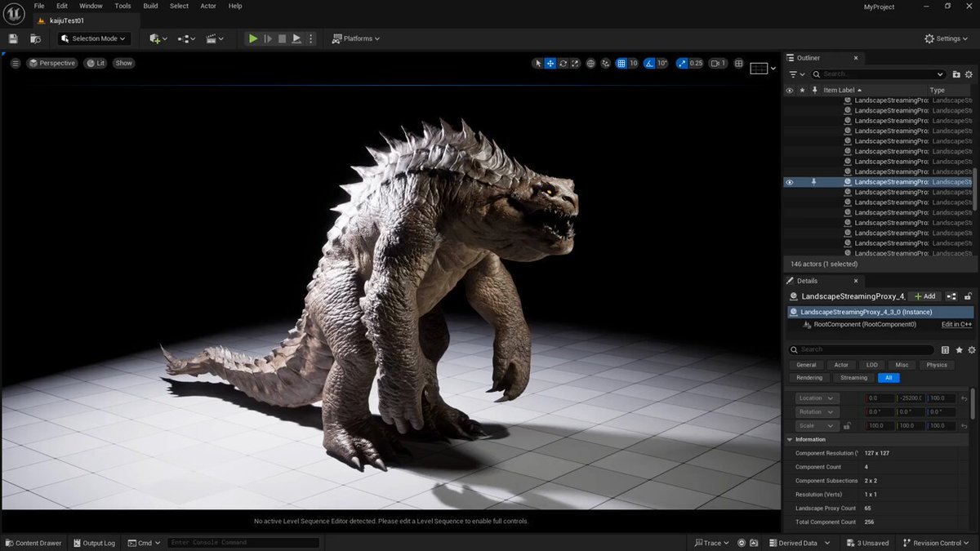The height and width of the screenshot is (551, 980).
Task: Open the Edit menu
Action: click(x=62, y=6)
